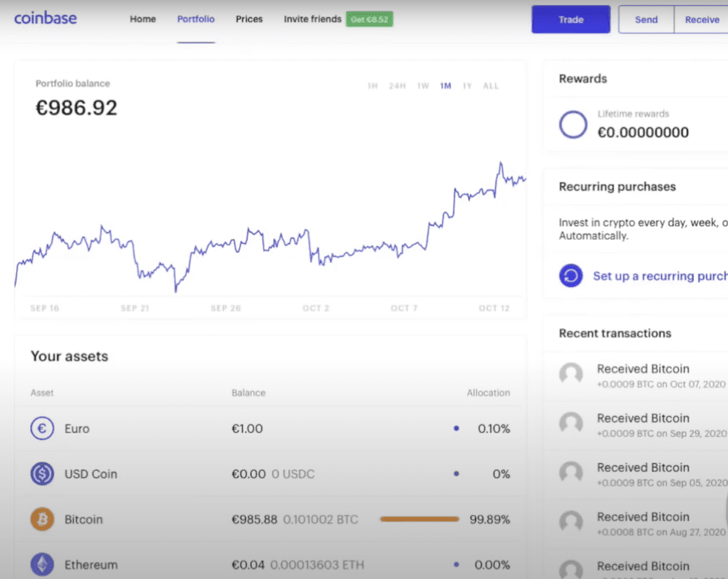Click the €985.88 Bitcoin balance value
Viewport: 728px width, 579px height.
click(254, 520)
